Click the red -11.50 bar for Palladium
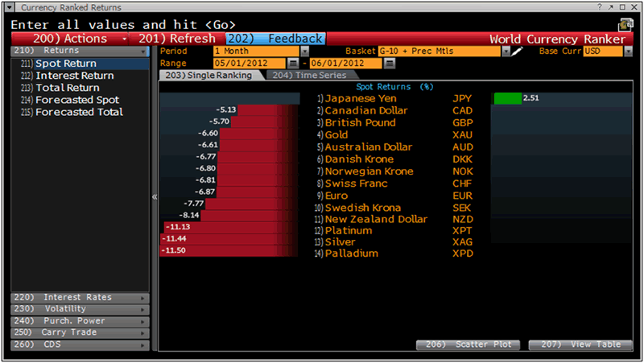 coord(229,250)
